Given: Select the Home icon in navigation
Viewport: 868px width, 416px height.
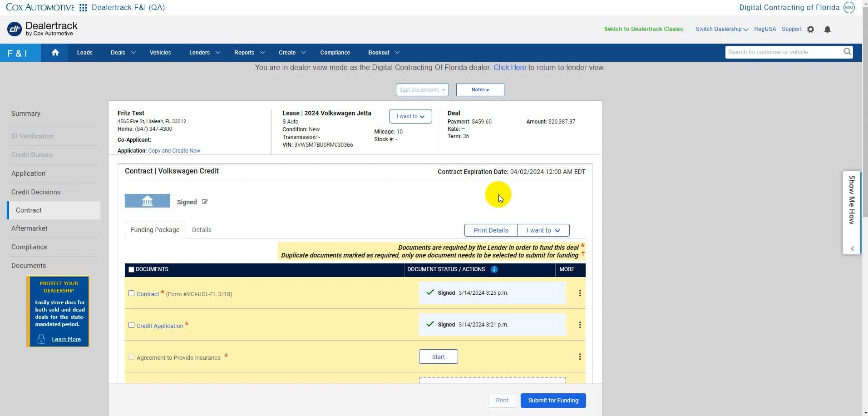Looking at the screenshot, I should pos(54,52).
